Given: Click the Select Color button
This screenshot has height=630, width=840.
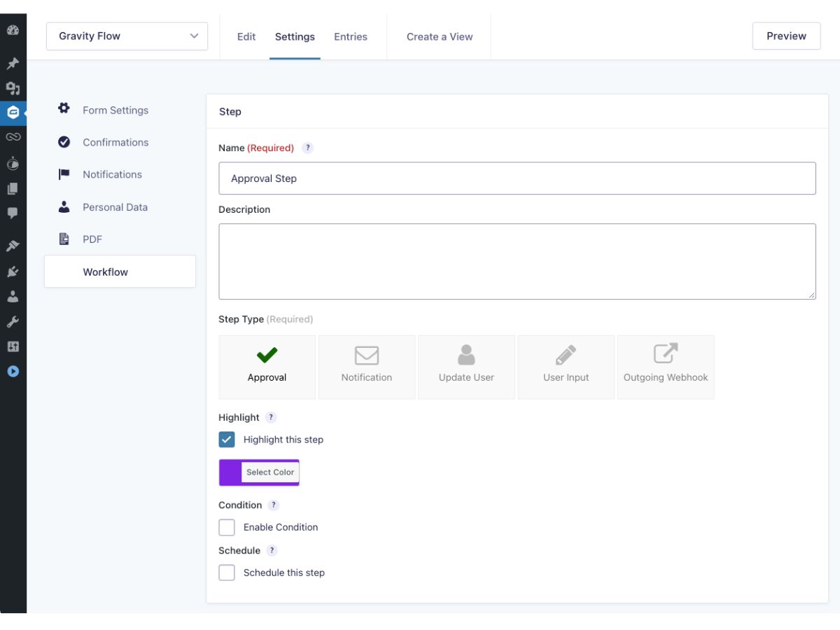Looking at the screenshot, I should 270,472.
